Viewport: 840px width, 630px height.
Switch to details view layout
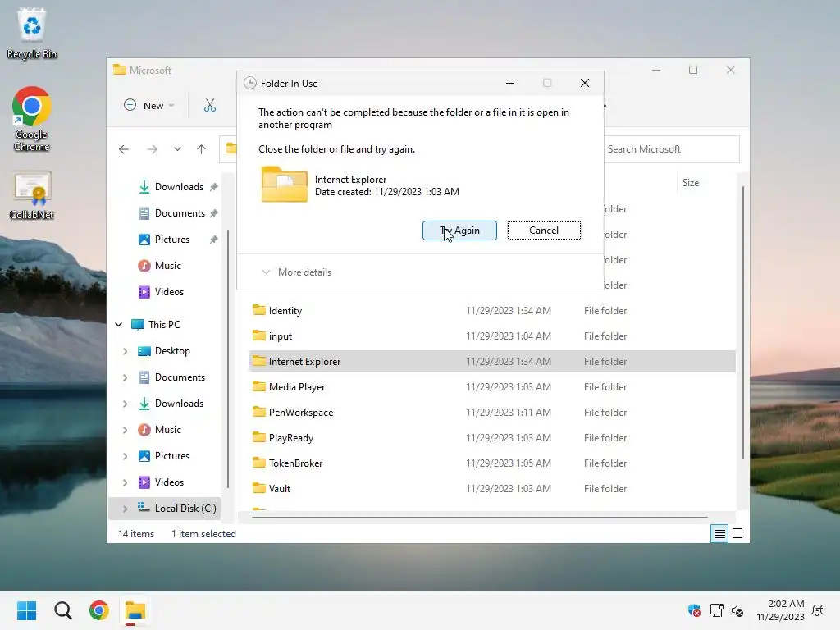pyautogui.click(x=719, y=533)
